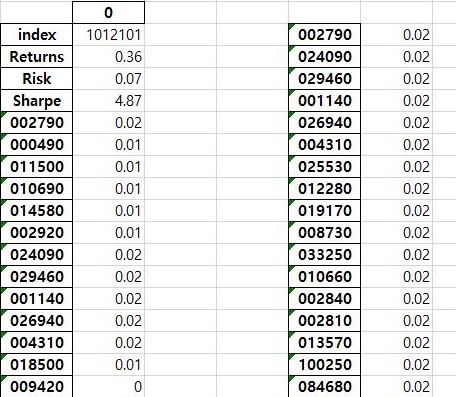The width and height of the screenshot is (456, 397).
Task: Select the Risk value 0.07
Action: (x=108, y=78)
